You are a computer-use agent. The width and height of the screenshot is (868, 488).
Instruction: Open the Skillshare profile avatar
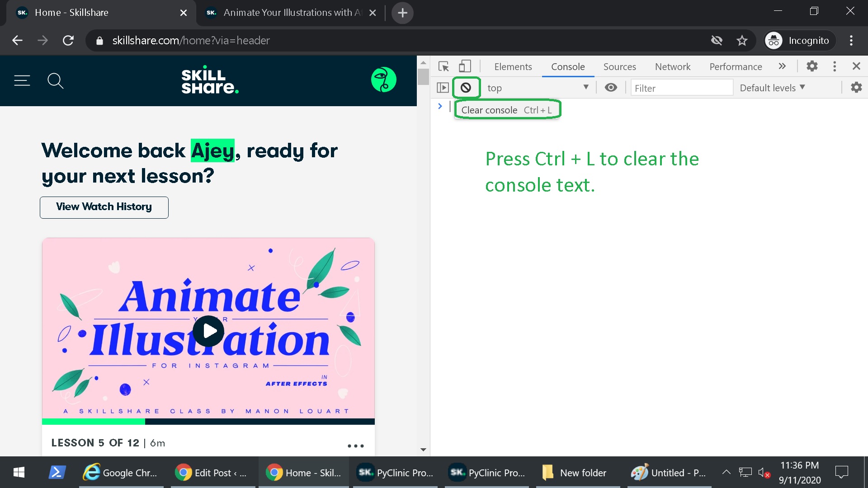(x=383, y=80)
